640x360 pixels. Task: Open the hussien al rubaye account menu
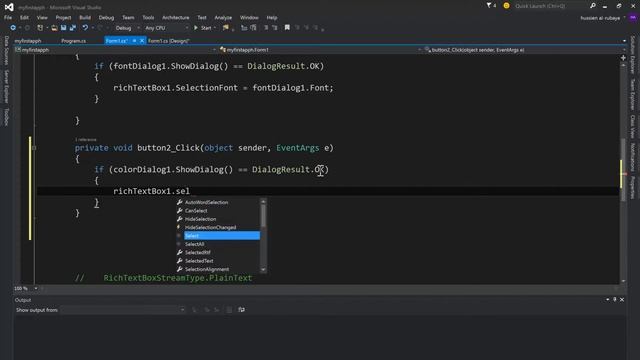coord(603,18)
